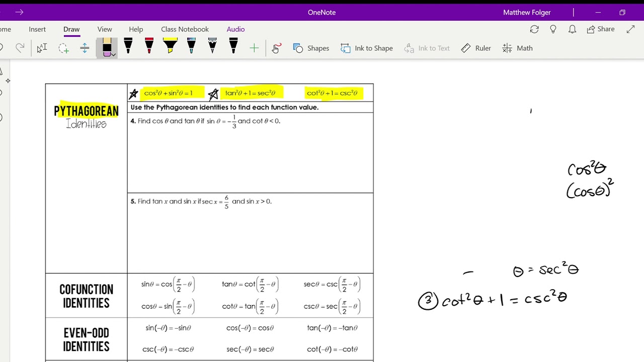This screenshot has width=644, height=362.
Task: Open Matthew Folger account menu
Action: tap(527, 12)
